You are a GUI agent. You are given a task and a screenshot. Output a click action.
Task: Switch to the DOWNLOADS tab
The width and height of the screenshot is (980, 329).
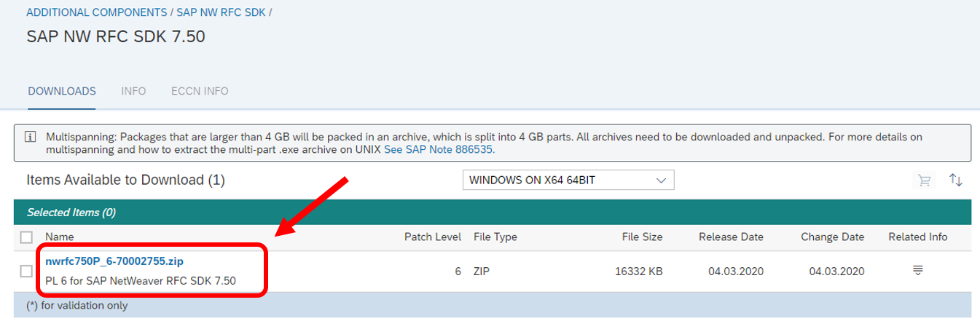click(x=62, y=91)
